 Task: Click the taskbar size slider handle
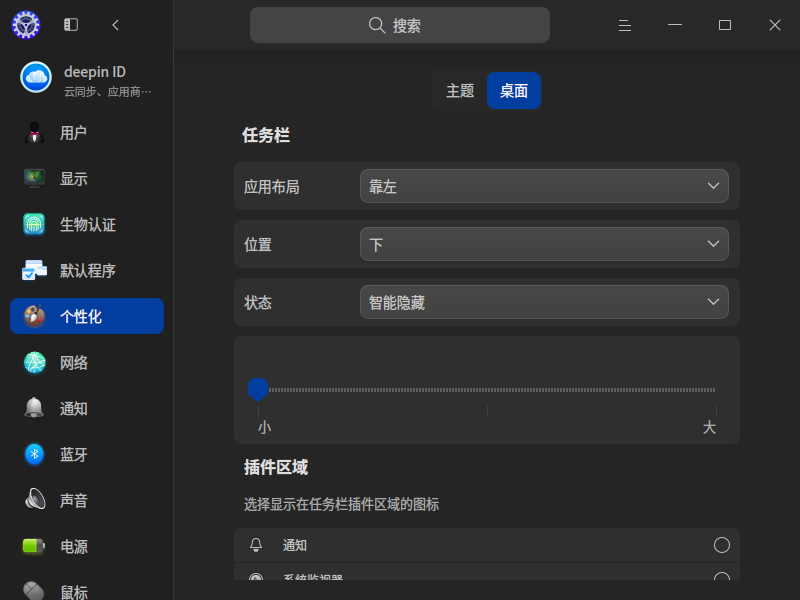pyautogui.click(x=258, y=389)
